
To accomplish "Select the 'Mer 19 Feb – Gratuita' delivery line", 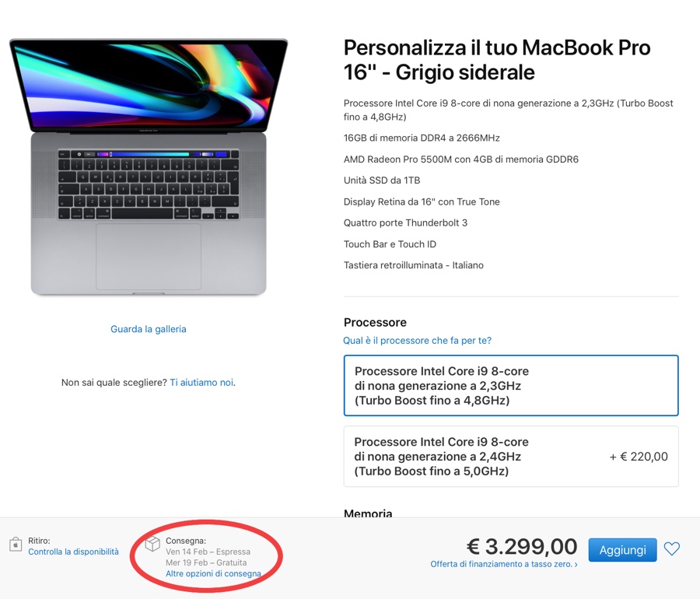I will [x=206, y=562].
